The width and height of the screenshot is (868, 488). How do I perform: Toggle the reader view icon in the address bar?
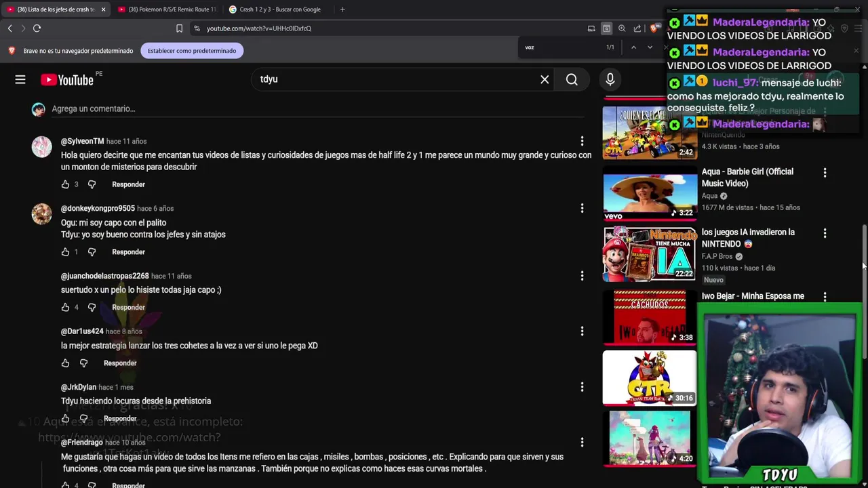606,28
